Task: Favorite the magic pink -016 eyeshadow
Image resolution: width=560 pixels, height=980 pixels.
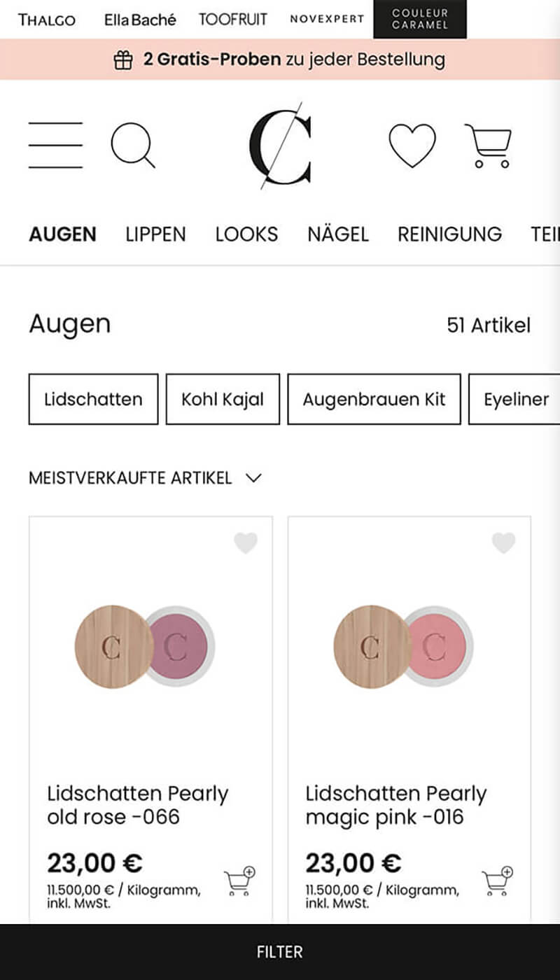Action: [503, 543]
